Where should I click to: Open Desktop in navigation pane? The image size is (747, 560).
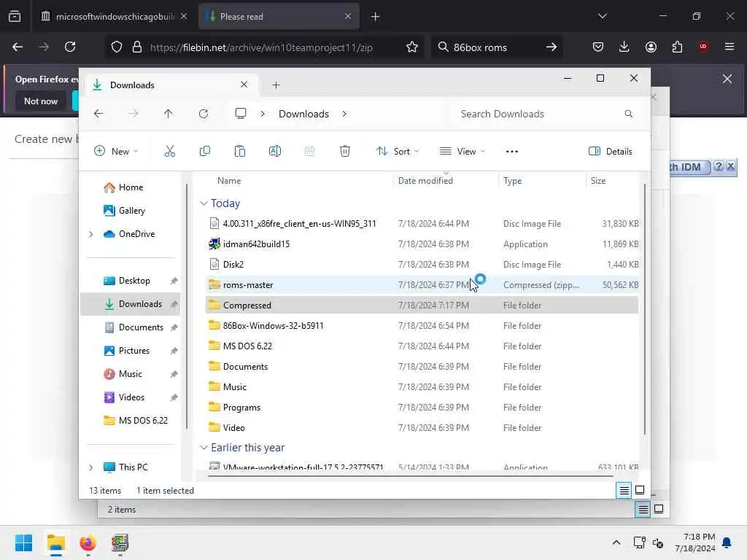click(133, 281)
